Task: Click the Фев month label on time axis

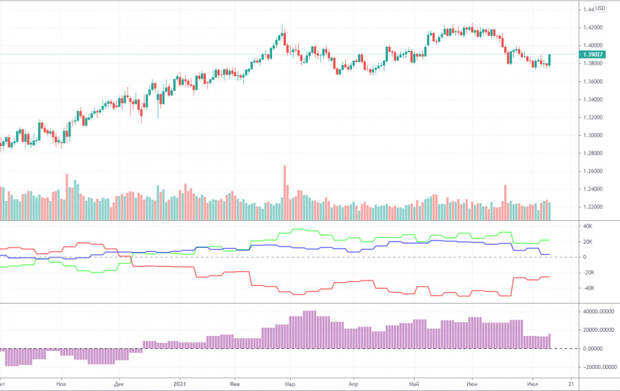Action: 235,384
